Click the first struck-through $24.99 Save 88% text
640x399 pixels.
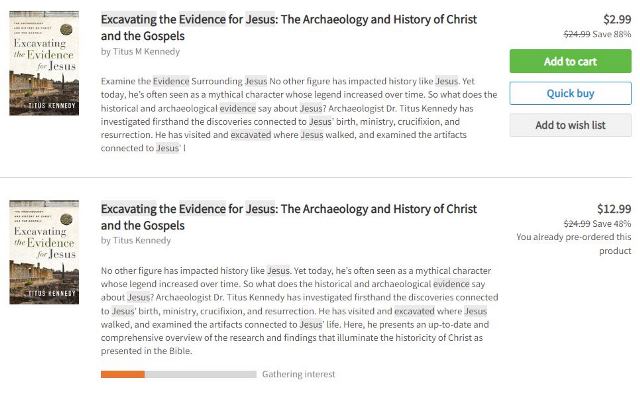(x=597, y=34)
